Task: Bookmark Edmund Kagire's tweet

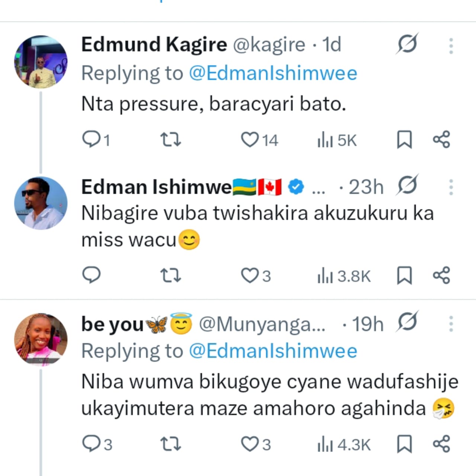Action: 404,139
